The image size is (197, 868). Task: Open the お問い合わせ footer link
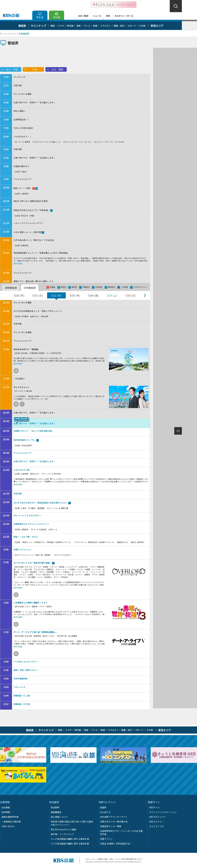pos(8,827)
